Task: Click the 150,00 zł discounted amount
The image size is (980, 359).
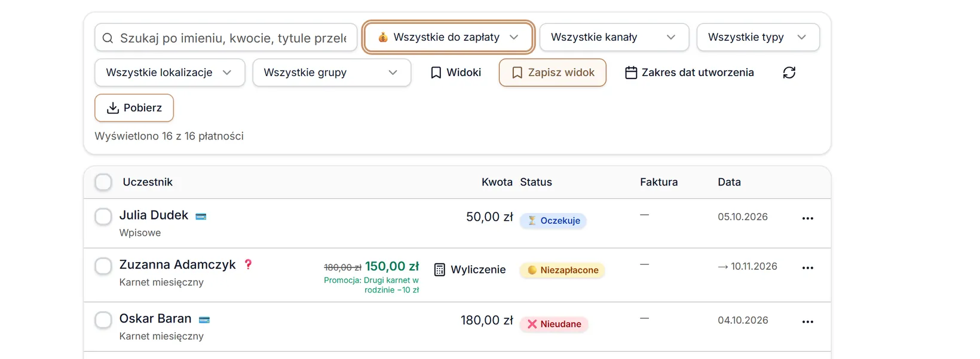Action: 392,266
